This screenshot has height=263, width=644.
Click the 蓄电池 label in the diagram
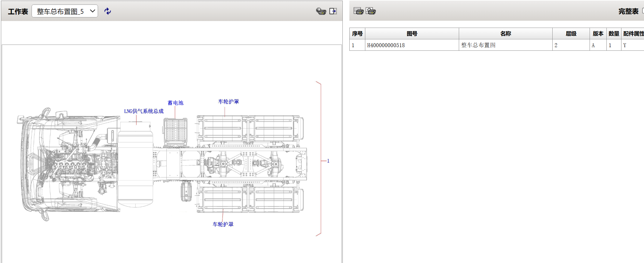tap(175, 103)
